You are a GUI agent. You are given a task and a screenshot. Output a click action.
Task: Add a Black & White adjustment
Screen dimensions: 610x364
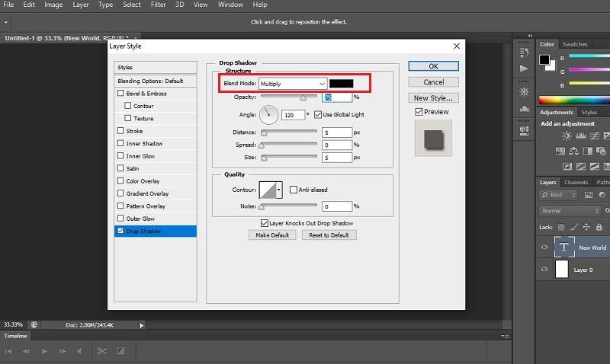point(587,151)
